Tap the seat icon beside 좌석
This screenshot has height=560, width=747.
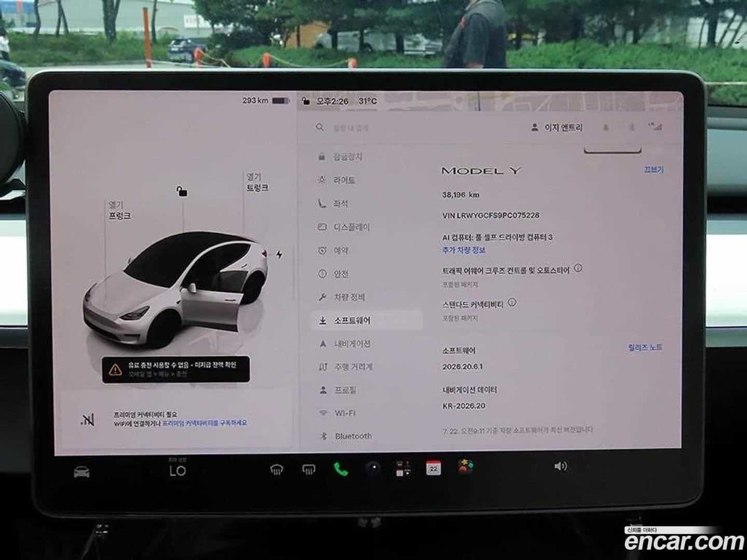[x=322, y=204]
